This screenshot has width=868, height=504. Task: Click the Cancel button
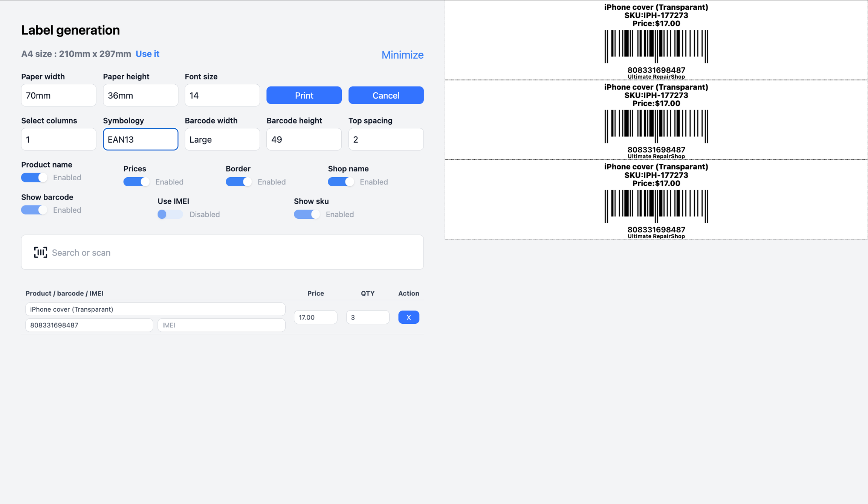[x=386, y=95]
